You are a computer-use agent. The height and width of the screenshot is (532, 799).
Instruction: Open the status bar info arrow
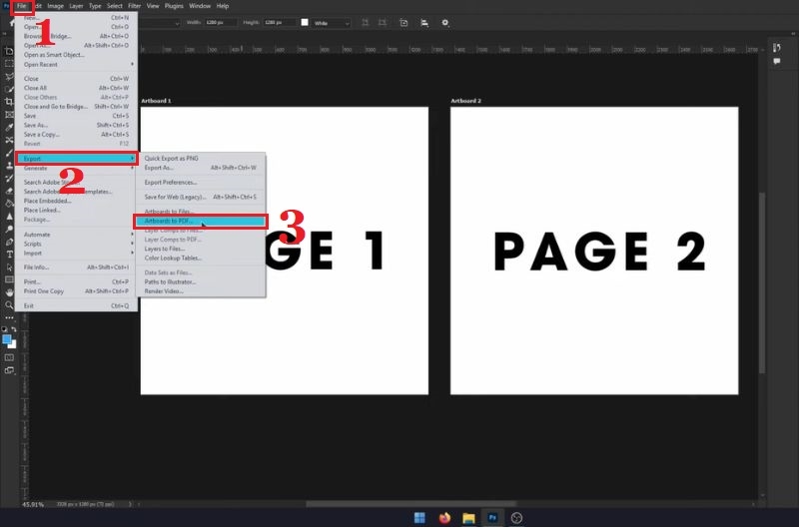(x=130, y=504)
